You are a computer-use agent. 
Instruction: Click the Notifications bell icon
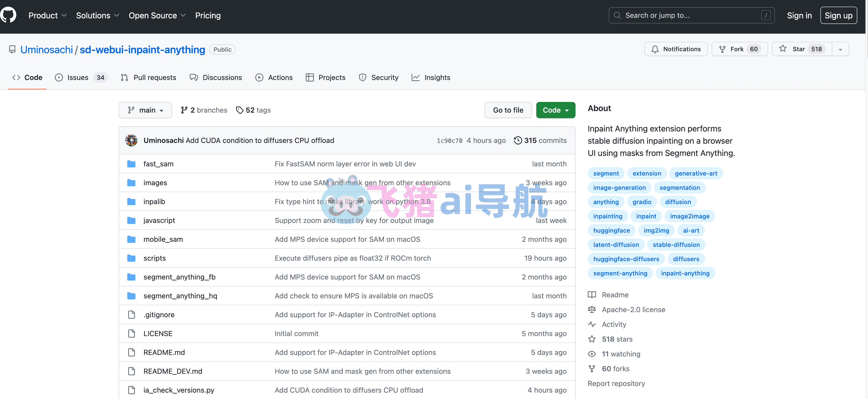click(655, 49)
